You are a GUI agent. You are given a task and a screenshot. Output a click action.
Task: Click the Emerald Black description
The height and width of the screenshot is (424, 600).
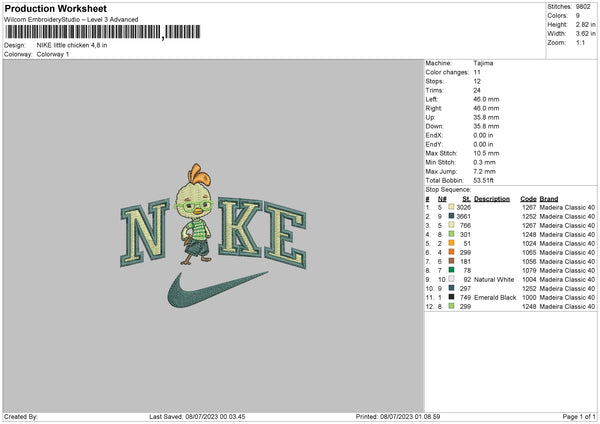[x=495, y=298]
